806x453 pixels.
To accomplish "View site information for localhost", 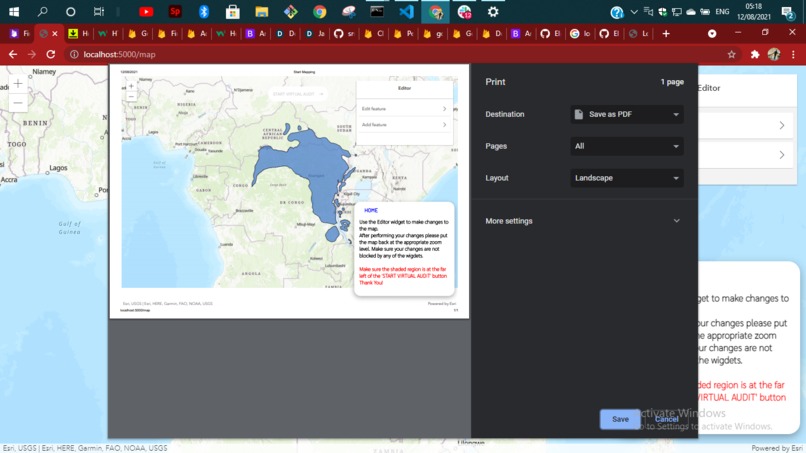I will point(74,54).
